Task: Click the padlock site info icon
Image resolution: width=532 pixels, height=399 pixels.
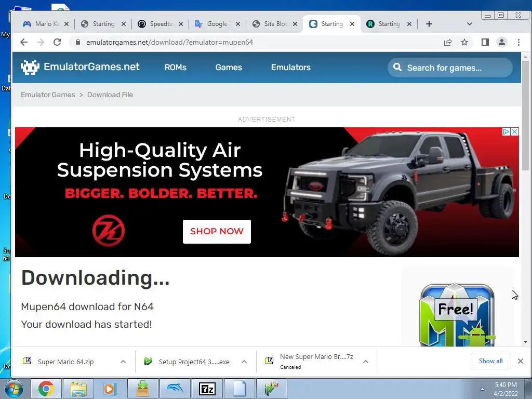Action: click(78, 42)
